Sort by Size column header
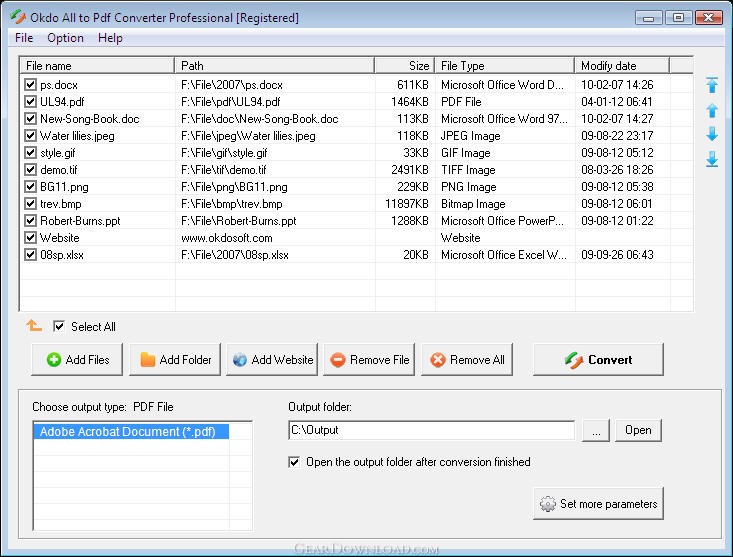The width and height of the screenshot is (733, 557). (405, 65)
